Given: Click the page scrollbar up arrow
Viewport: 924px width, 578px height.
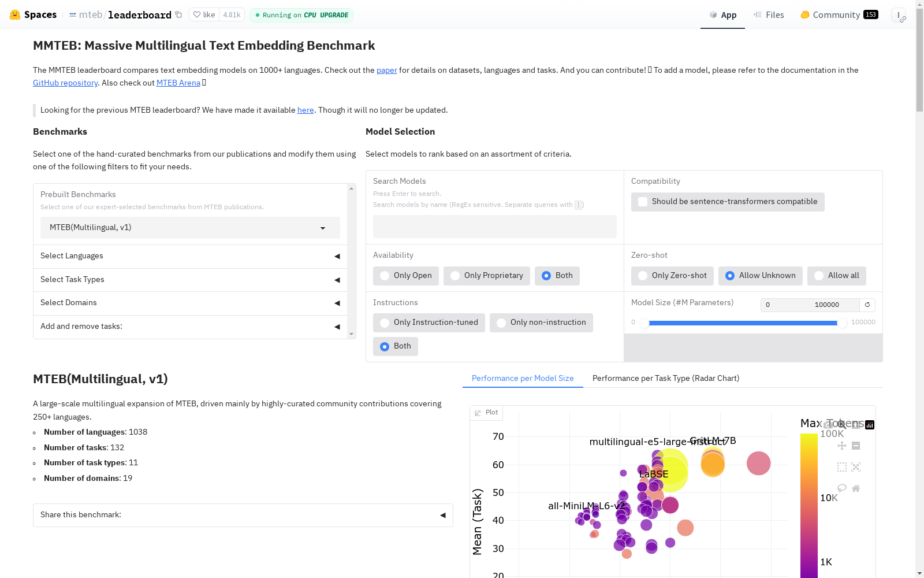Looking at the screenshot, I should pyautogui.click(x=919, y=5).
